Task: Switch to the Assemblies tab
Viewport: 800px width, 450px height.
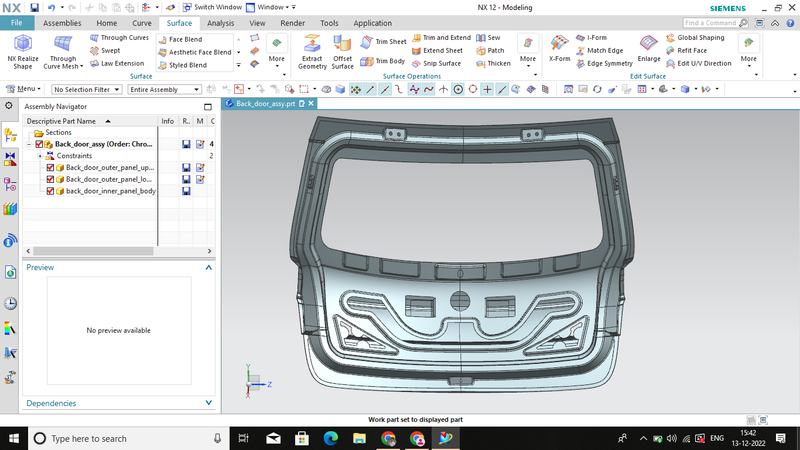Action: pyautogui.click(x=62, y=23)
